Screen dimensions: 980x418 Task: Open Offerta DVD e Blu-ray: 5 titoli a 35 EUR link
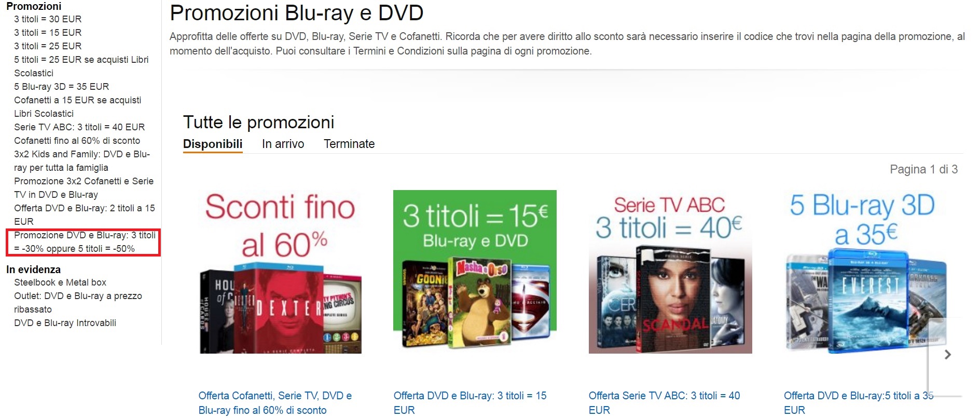(859, 403)
